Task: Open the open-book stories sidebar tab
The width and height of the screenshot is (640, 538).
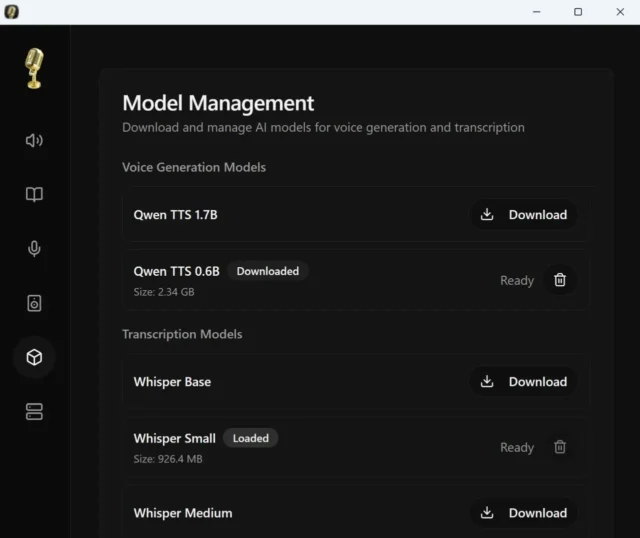Action: [34, 194]
